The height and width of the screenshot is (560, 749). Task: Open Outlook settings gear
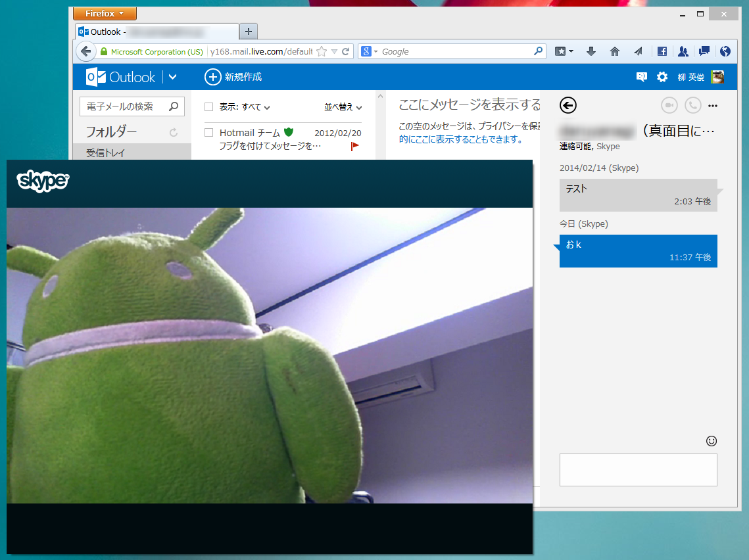coord(662,77)
